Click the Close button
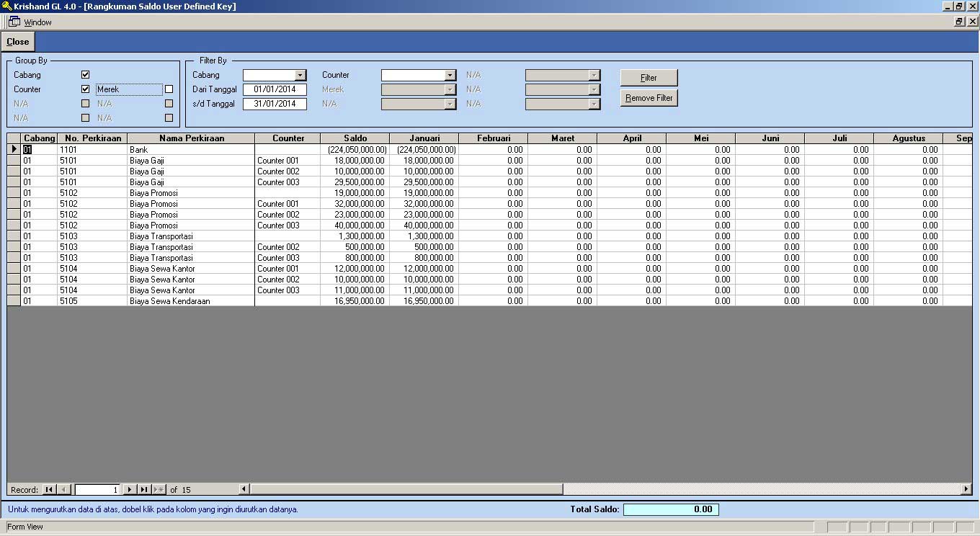 17,41
